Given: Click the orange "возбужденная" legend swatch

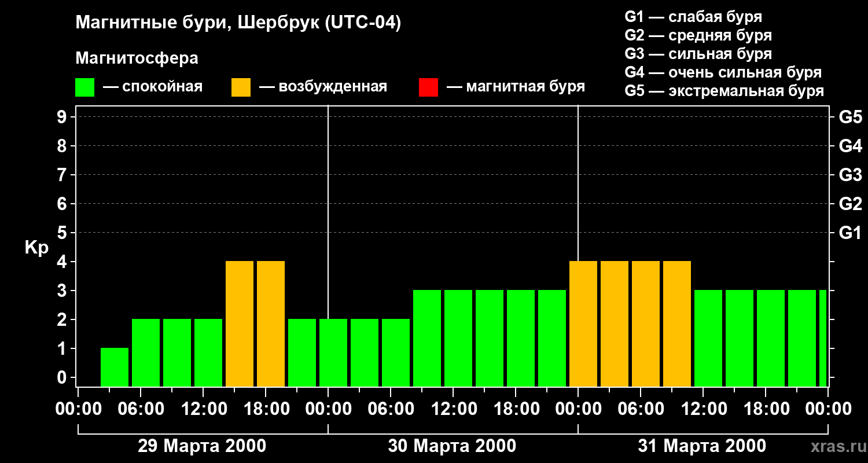Looking at the screenshot, I should (241, 87).
